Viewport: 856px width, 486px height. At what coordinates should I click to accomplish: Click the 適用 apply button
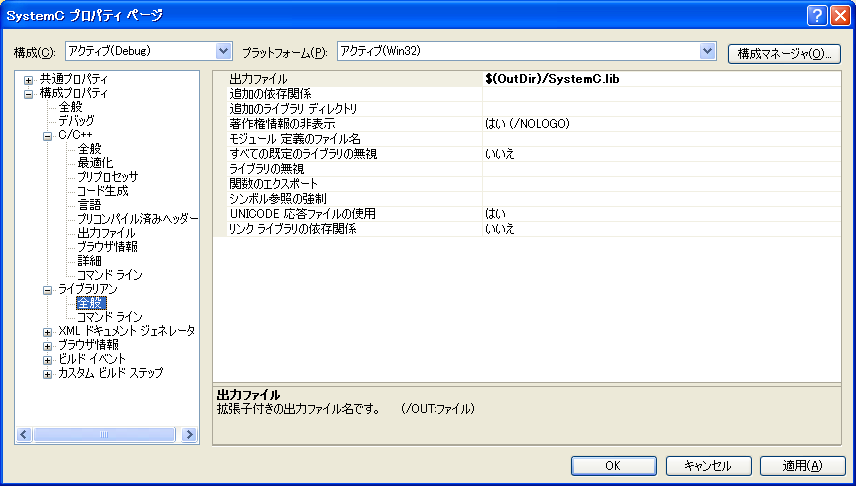pyautogui.click(x=802, y=466)
